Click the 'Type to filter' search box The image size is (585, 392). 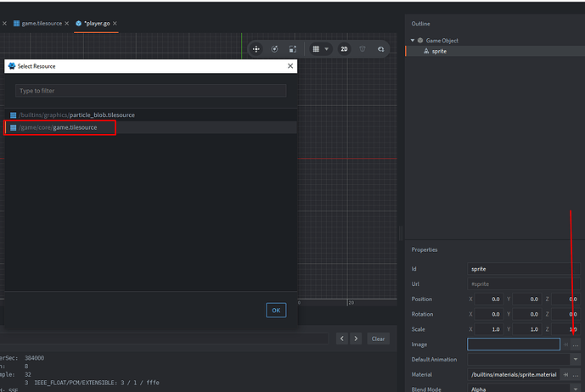click(150, 90)
